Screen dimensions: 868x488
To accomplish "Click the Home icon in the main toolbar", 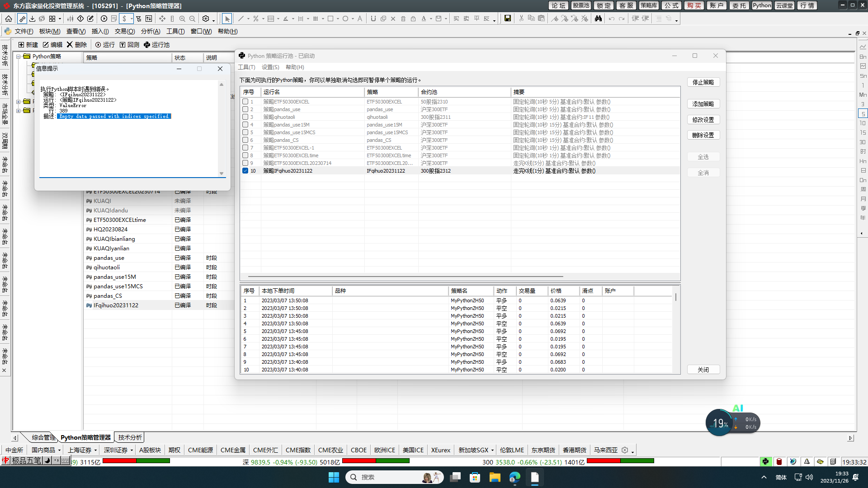I will point(9,19).
